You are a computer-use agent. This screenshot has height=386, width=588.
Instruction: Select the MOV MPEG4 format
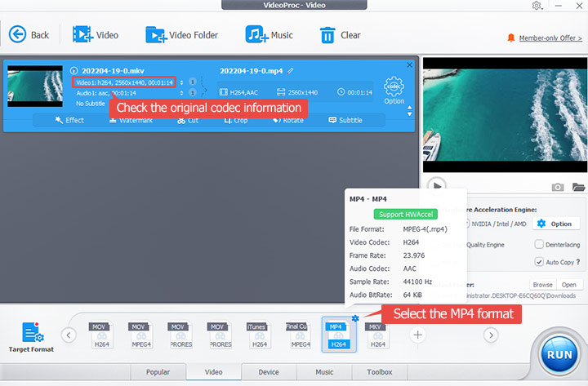(x=140, y=335)
